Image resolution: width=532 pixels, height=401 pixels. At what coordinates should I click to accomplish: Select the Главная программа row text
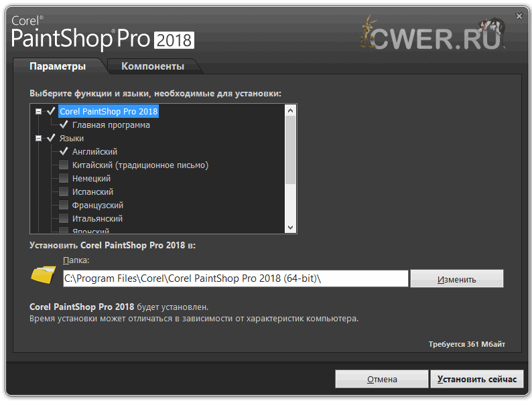[111, 125]
